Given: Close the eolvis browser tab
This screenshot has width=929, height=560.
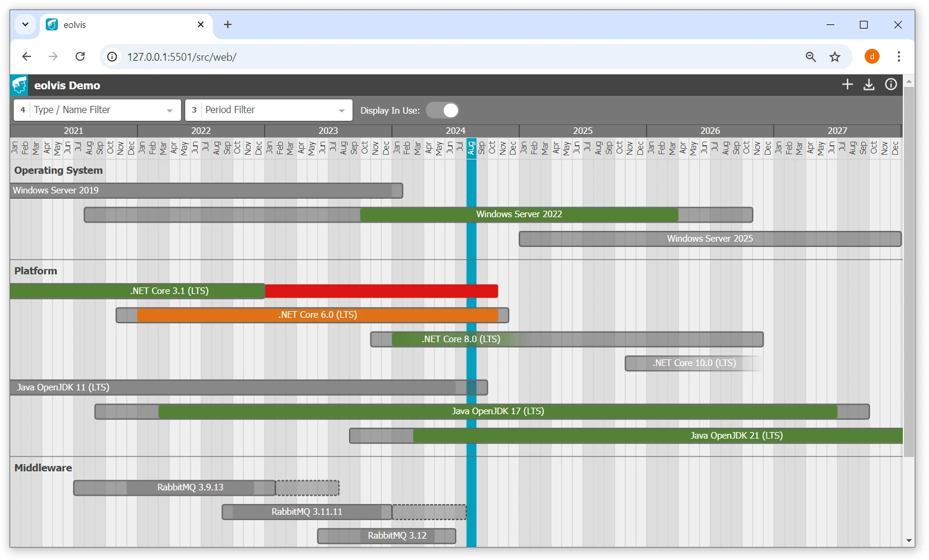Looking at the screenshot, I should point(201,24).
